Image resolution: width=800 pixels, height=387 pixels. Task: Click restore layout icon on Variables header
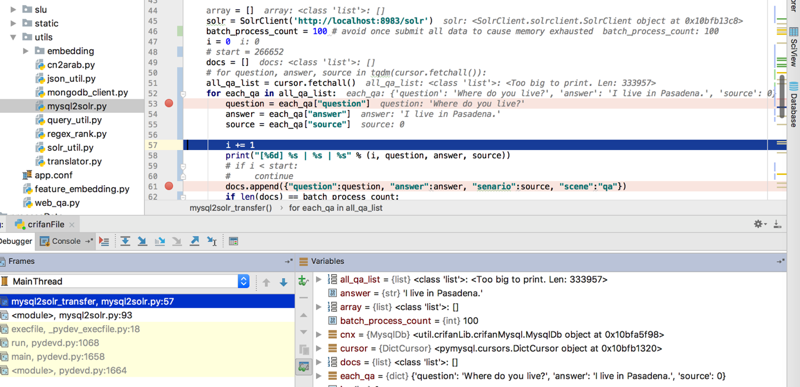tap(780, 261)
